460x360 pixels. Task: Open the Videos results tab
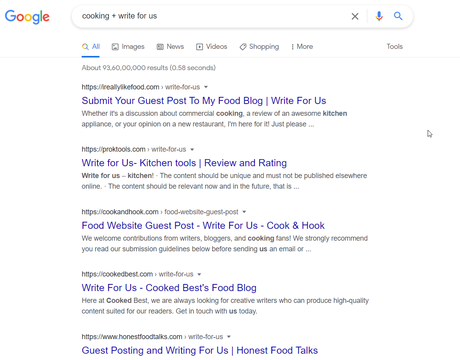(x=211, y=47)
